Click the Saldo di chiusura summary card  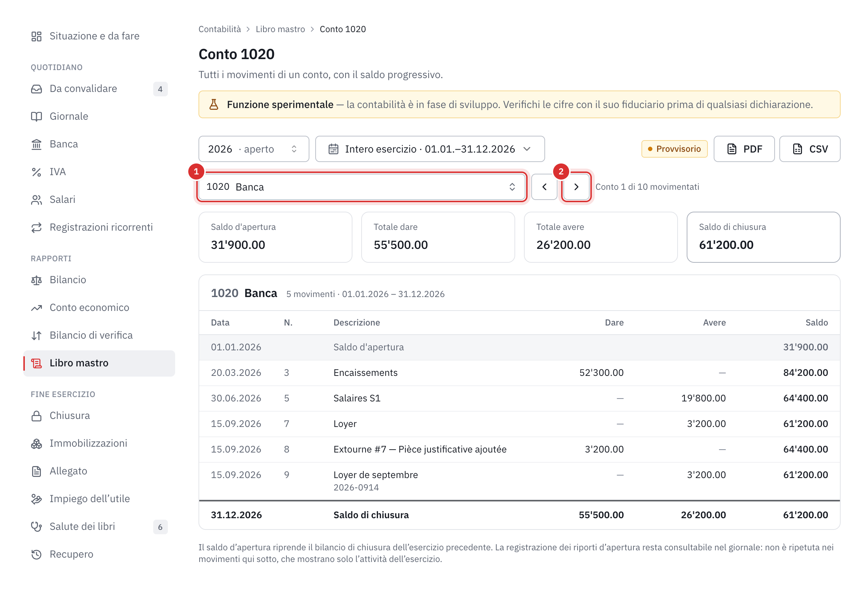point(764,238)
